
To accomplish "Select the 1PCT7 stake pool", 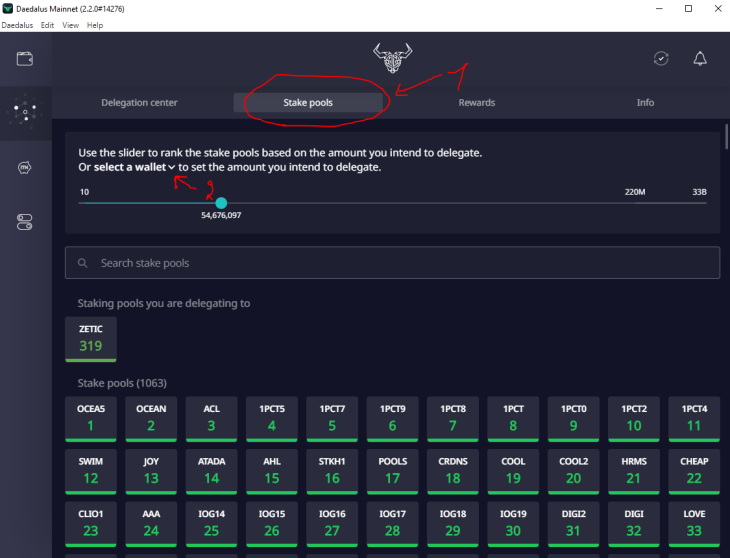I will click(332, 419).
